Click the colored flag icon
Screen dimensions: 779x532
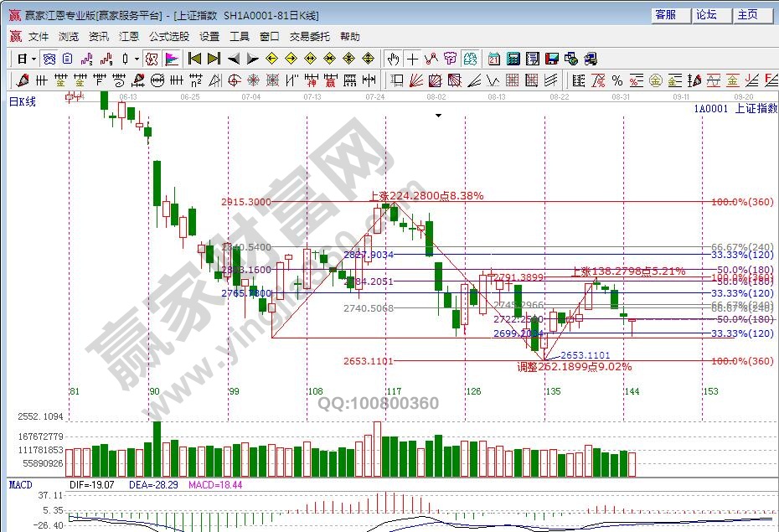point(171,59)
